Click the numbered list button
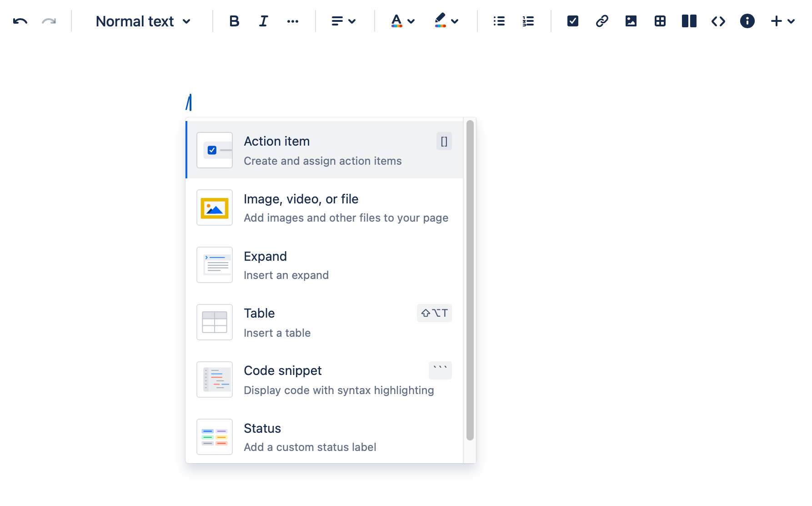The image size is (812, 506). click(528, 21)
